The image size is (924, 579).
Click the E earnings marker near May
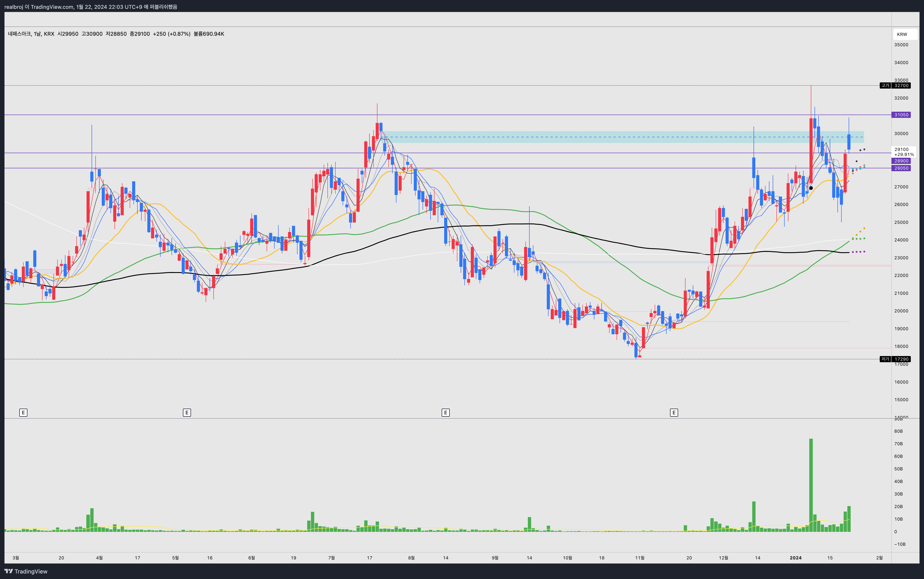tap(187, 412)
